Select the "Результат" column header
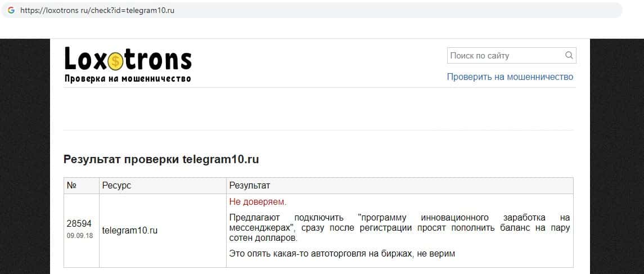The width and height of the screenshot is (644, 274). (x=250, y=186)
